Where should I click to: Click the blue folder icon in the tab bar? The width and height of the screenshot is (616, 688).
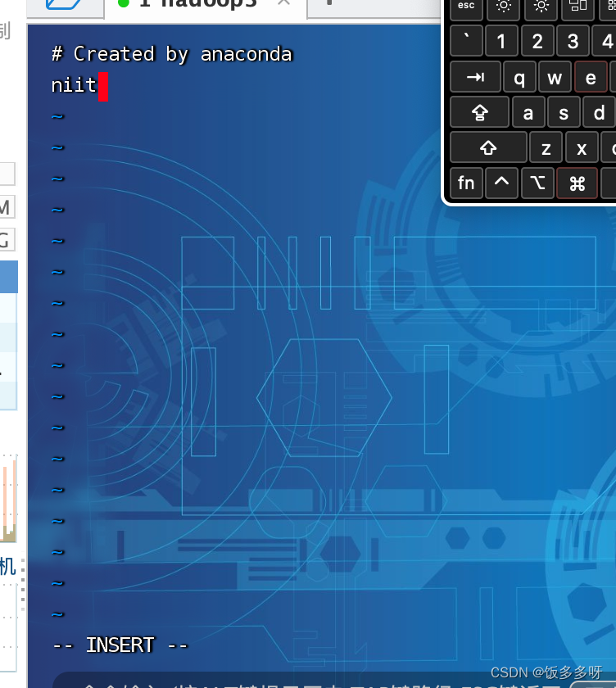64,4
